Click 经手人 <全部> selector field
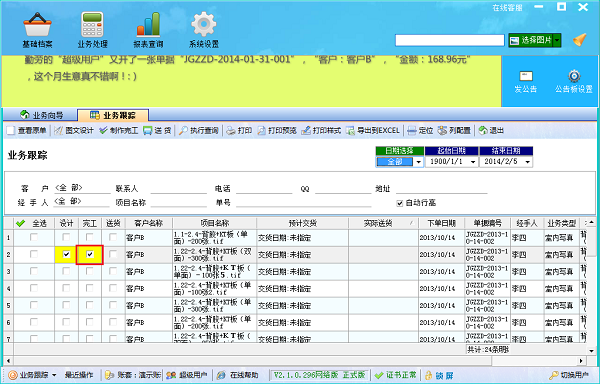The height and width of the screenshot is (384, 600). [x=82, y=202]
